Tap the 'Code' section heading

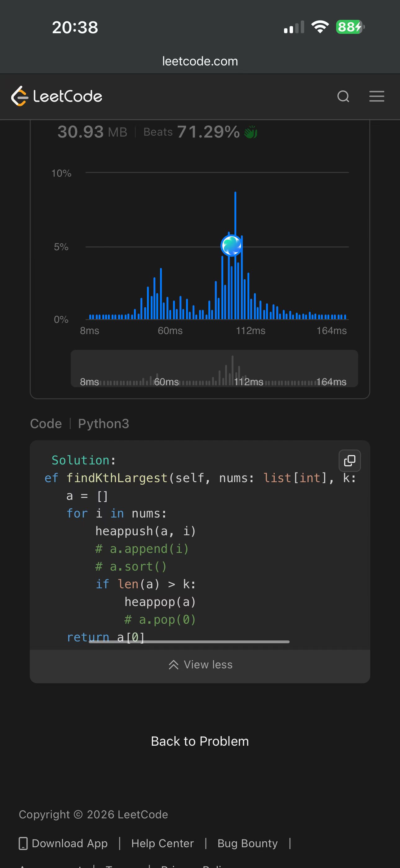[x=46, y=423]
